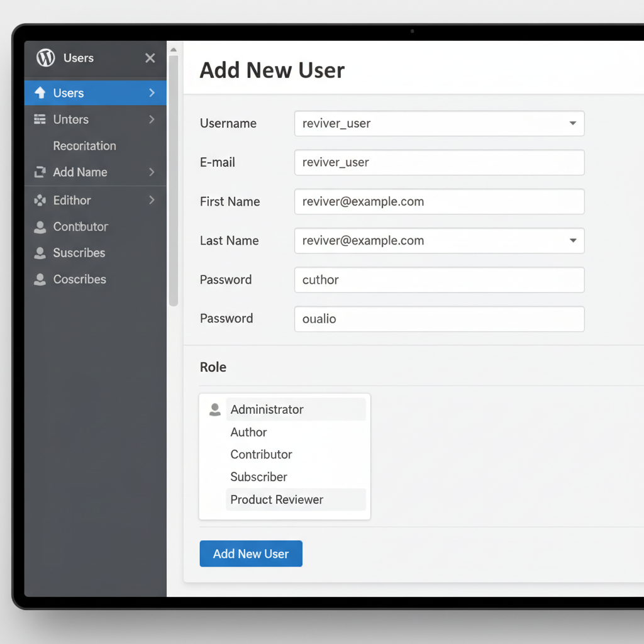The width and height of the screenshot is (644, 644).
Task: Select Recoritation in the sidebar menu
Action: click(84, 145)
